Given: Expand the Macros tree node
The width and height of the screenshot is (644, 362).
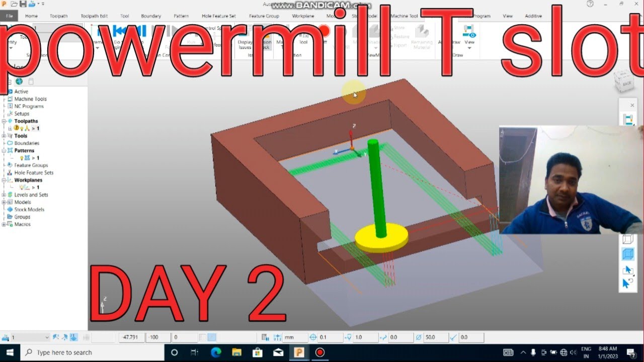Looking at the screenshot, I should point(4,224).
